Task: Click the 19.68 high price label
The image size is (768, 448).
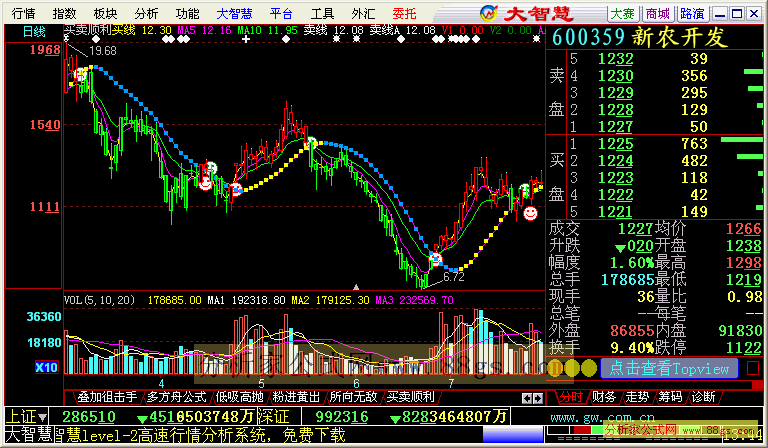Action: 103,51
